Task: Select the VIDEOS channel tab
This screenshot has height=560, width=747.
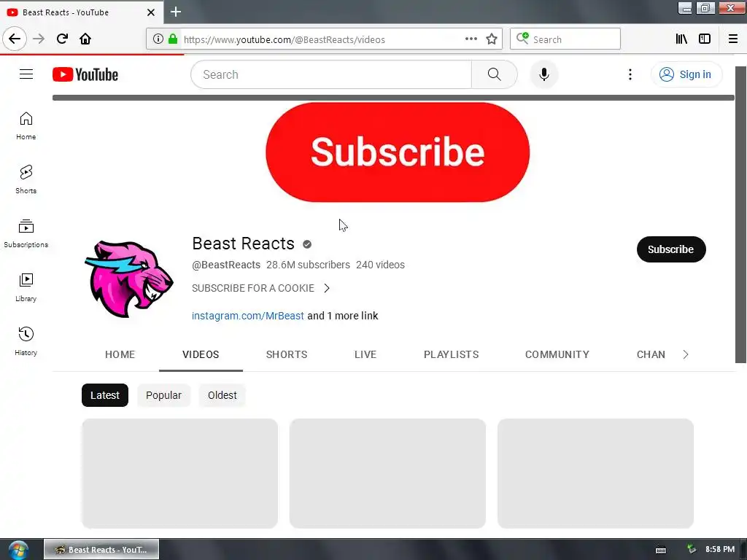Action: point(201,355)
